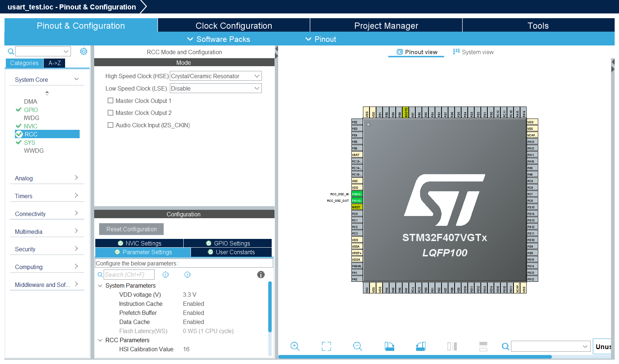
Task: Click the PE2 pin on the chip
Action: tap(357, 122)
